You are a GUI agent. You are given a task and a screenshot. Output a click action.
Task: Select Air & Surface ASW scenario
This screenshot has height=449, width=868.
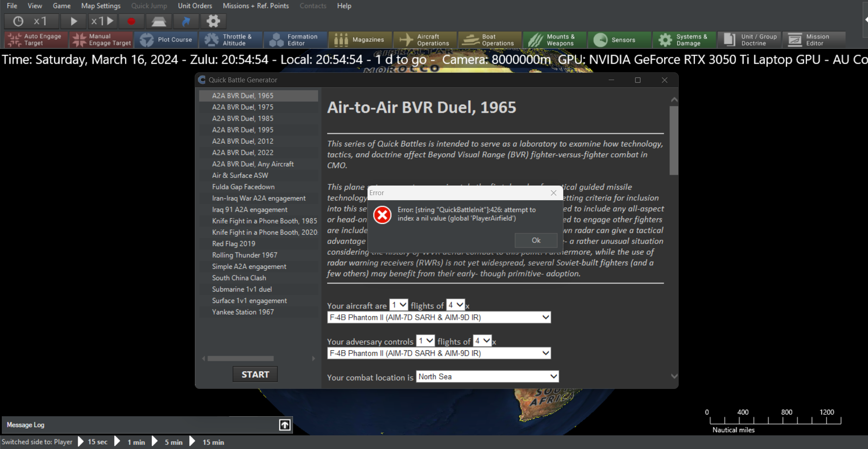[x=258, y=175]
